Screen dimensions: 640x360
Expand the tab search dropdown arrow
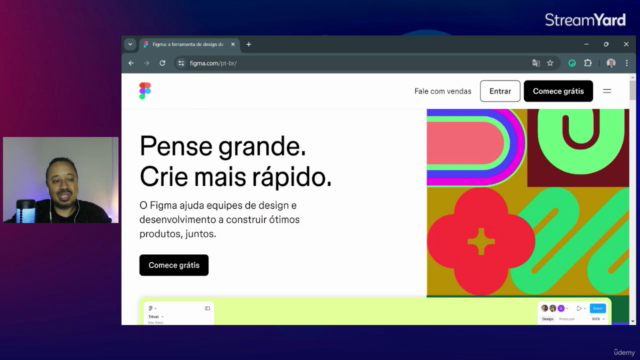[130, 44]
